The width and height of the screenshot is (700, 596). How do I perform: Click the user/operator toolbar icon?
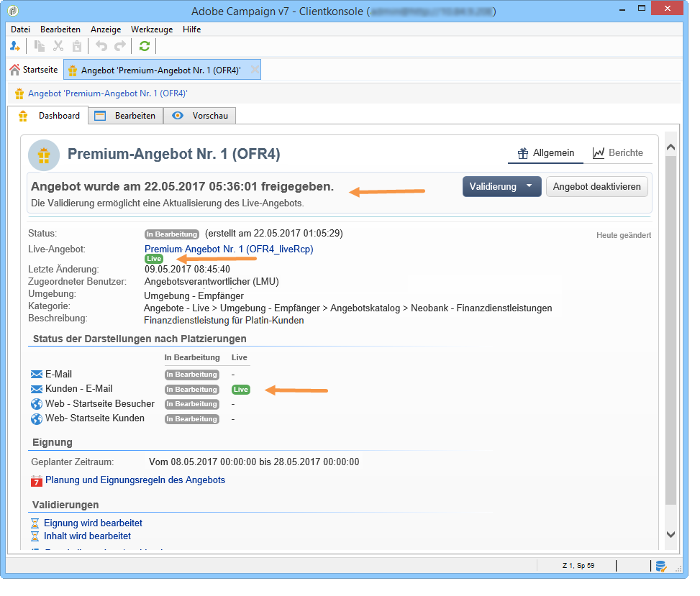pos(14,46)
